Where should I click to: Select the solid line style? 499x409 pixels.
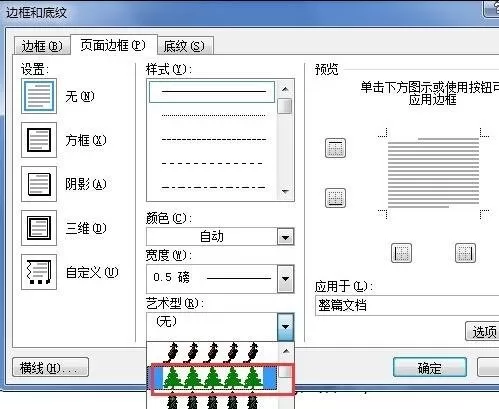pos(212,92)
